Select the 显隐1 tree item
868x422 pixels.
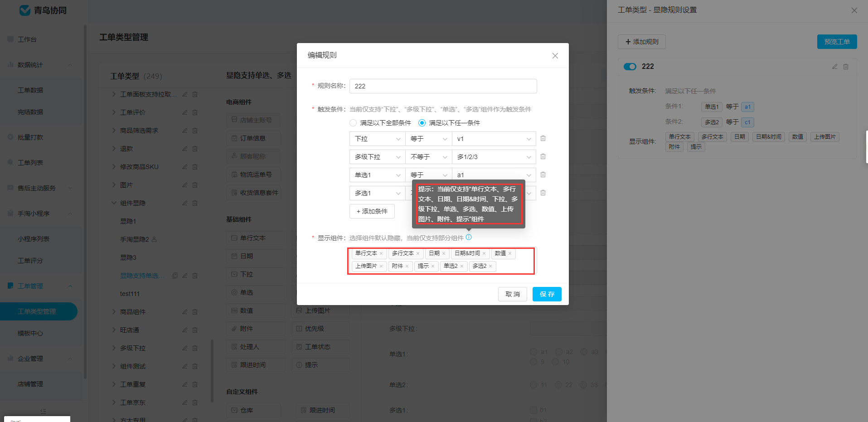coord(128,221)
